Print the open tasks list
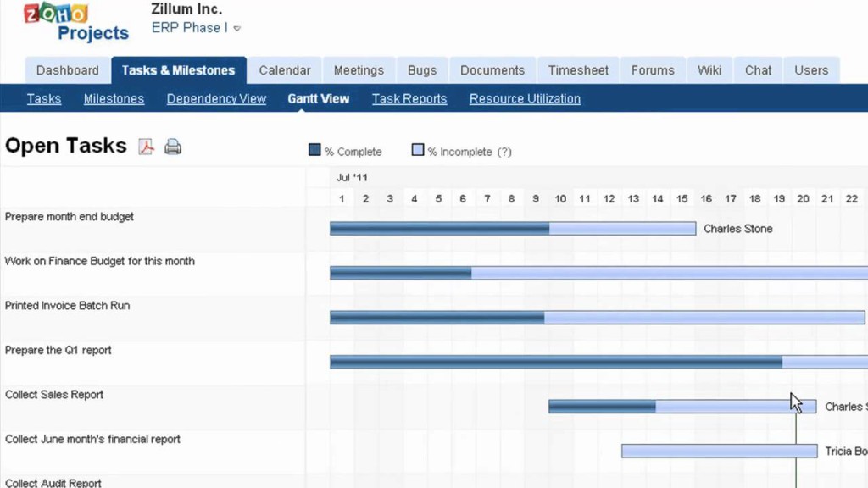The image size is (868, 488). click(173, 147)
